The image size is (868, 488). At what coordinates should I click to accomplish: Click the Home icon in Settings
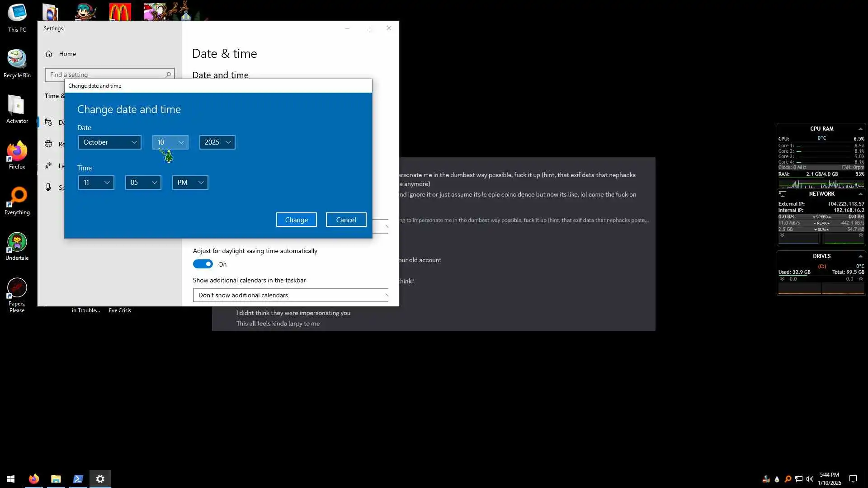tap(49, 54)
